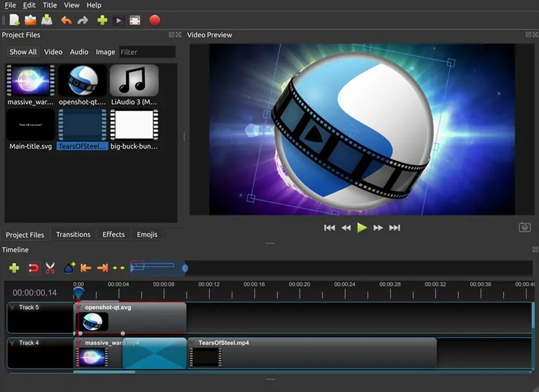Undo the last action
This screenshot has width=539, height=392.
66,21
